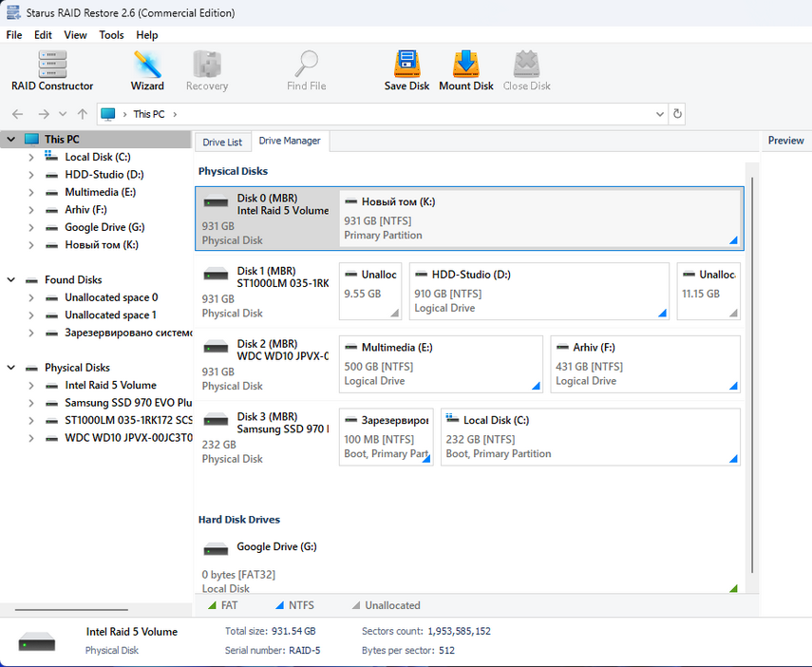Screen dimensions: 812x667
Task: Click the FAT legend entry
Action: pos(222,605)
